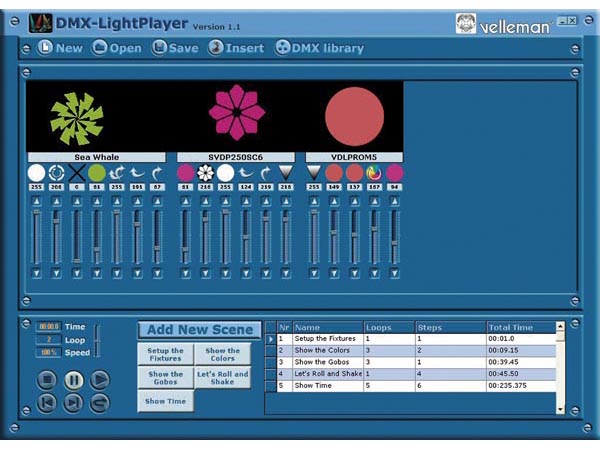The image size is (600, 450).
Task: Decrease Sea Whale X channel with down arrow
Action: [77, 273]
